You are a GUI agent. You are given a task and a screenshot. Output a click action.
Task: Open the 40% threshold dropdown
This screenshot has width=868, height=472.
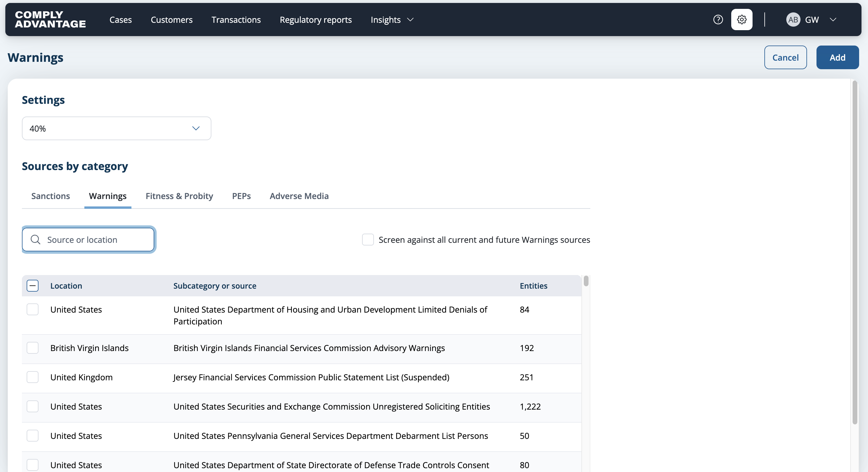(117, 128)
